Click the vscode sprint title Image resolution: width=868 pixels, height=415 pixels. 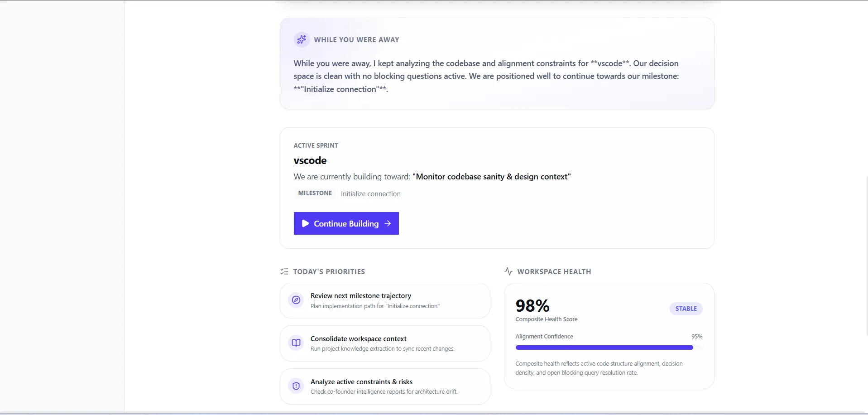click(310, 160)
